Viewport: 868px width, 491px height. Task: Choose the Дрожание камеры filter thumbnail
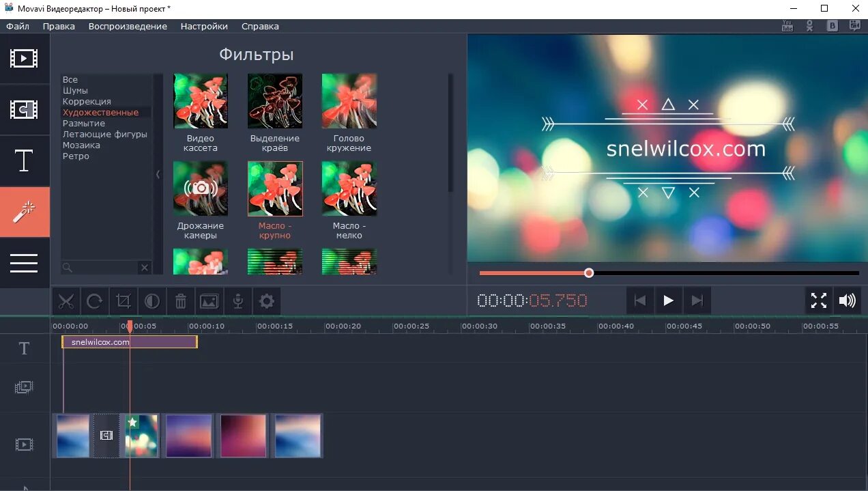pyautogui.click(x=201, y=188)
